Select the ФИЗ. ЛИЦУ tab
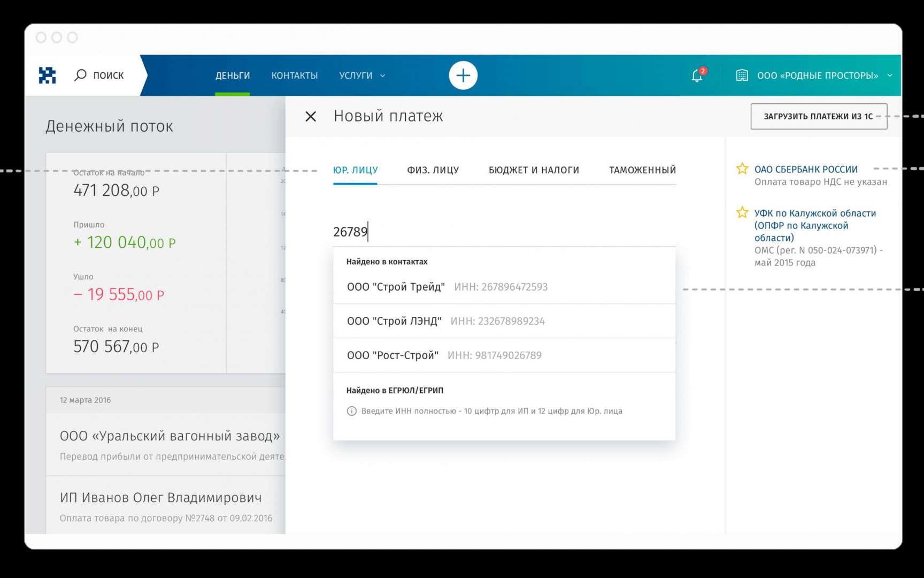The height and width of the screenshot is (578, 924). (433, 170)
